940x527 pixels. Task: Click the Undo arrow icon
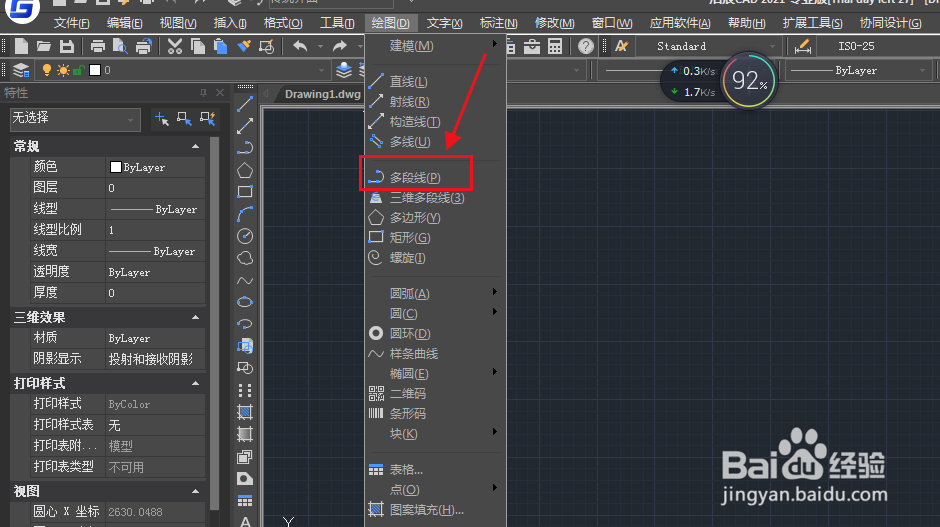tap(300, 46)
